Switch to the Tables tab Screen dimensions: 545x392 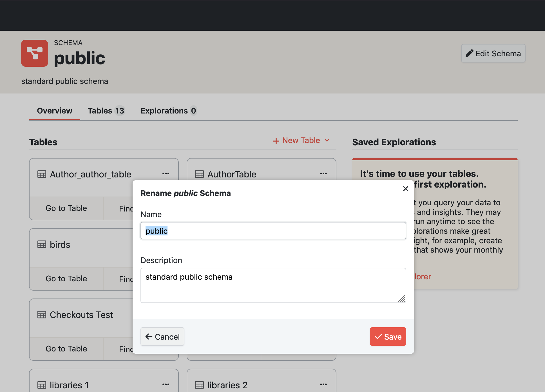pyautogui.click(x=106, y=111)
